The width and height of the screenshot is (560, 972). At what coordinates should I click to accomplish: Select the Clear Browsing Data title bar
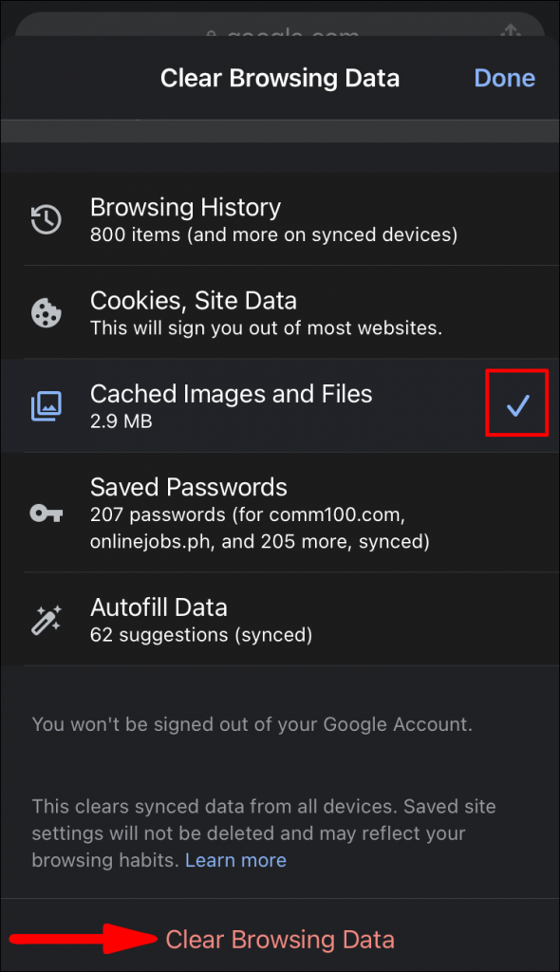click(x=280, y=78)
